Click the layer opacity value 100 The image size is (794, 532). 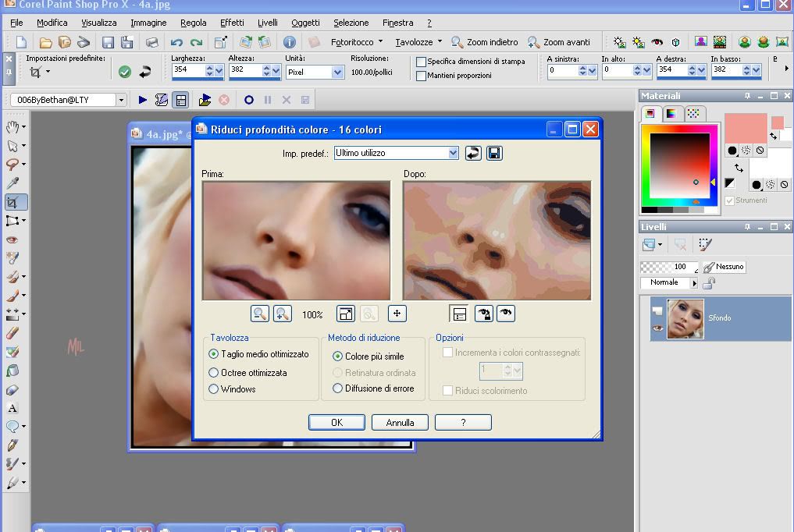click(680, 267)
